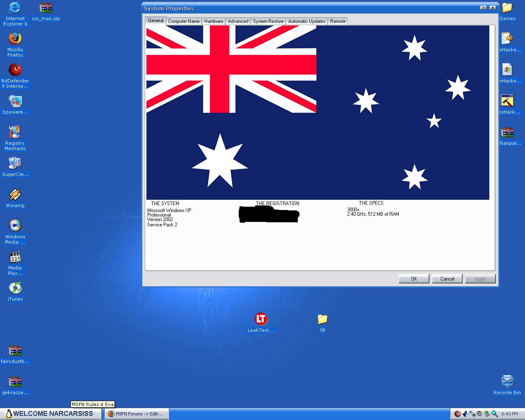Switch to the Computer Name tab
The height and width of the screenshot is (420, 525).
pyautogui.click(x=184, y=21)
